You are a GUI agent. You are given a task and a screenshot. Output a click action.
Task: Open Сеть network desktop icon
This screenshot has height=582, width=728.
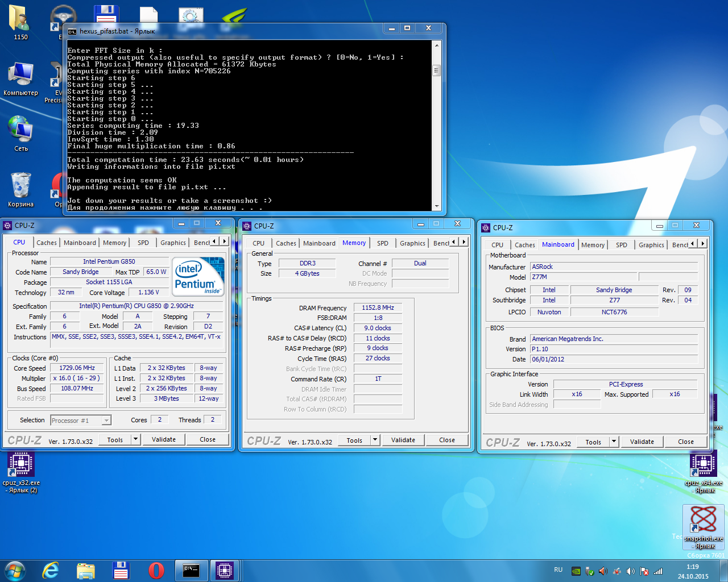coord(20,134)
